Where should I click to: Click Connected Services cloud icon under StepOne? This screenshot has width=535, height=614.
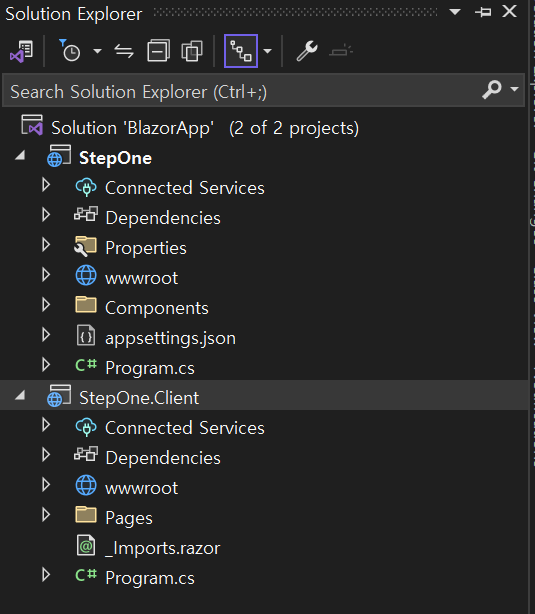86,187
